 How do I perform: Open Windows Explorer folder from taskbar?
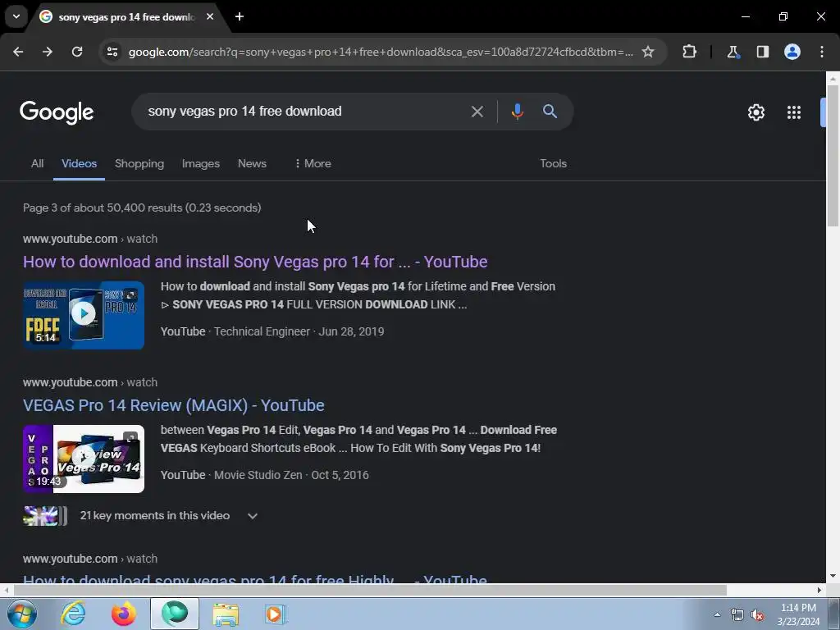click(226, 614)
